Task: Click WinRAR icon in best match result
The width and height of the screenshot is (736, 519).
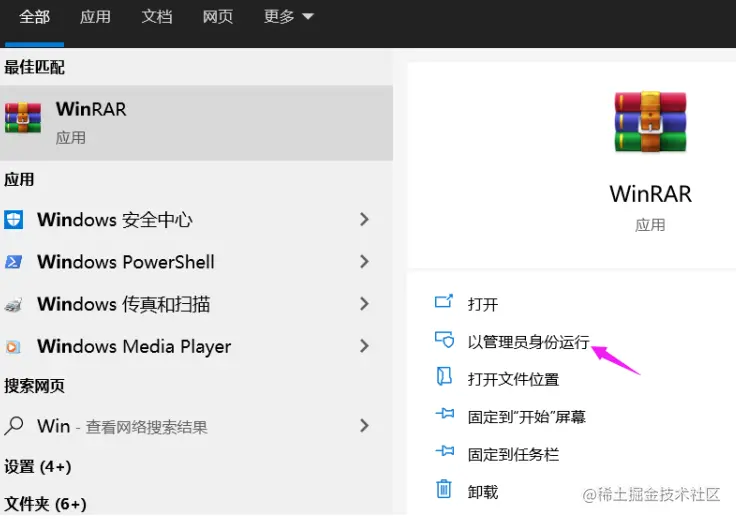Action: [x=23, y=118]
